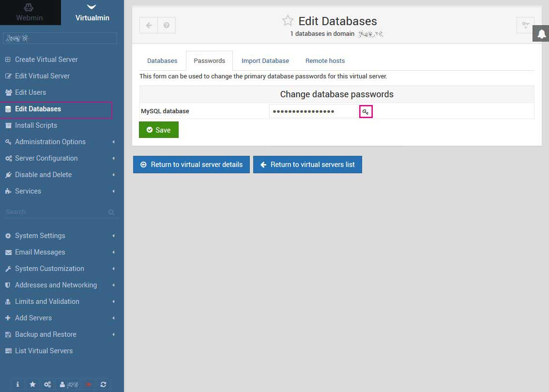The width and height of the screenshot is (549, 392).
Task: Open the domain selector dropdown
Action: (60, 38)
